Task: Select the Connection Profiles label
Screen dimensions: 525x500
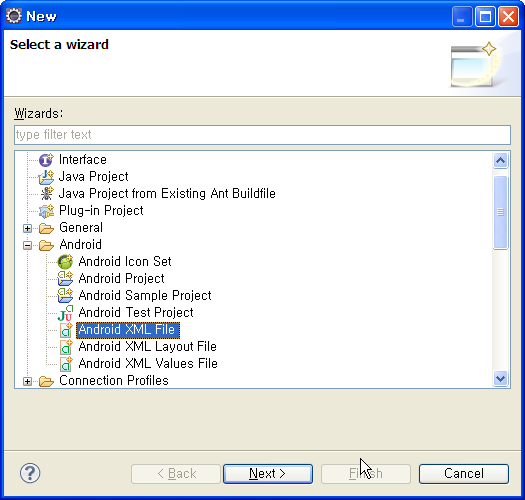Action: coord(114,381)
